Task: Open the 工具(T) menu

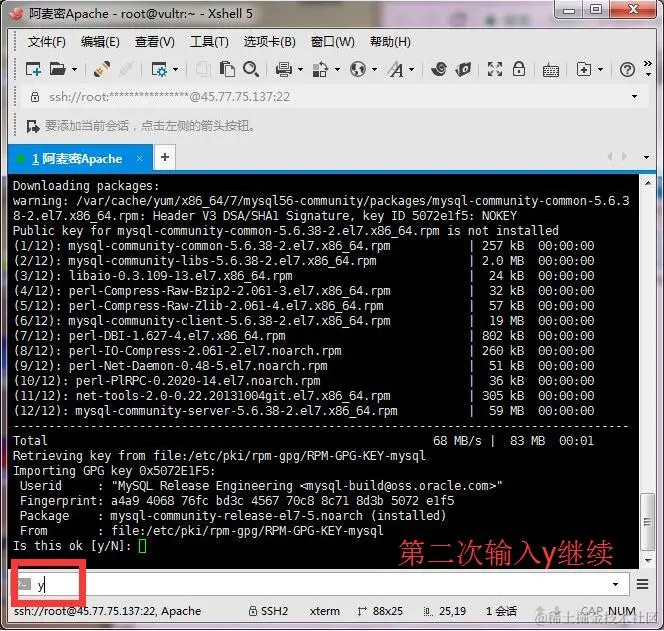Action: tap(209, 42)
